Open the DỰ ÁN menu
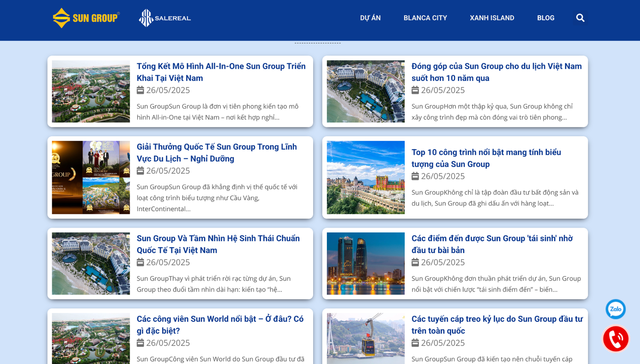 point(370,18)
